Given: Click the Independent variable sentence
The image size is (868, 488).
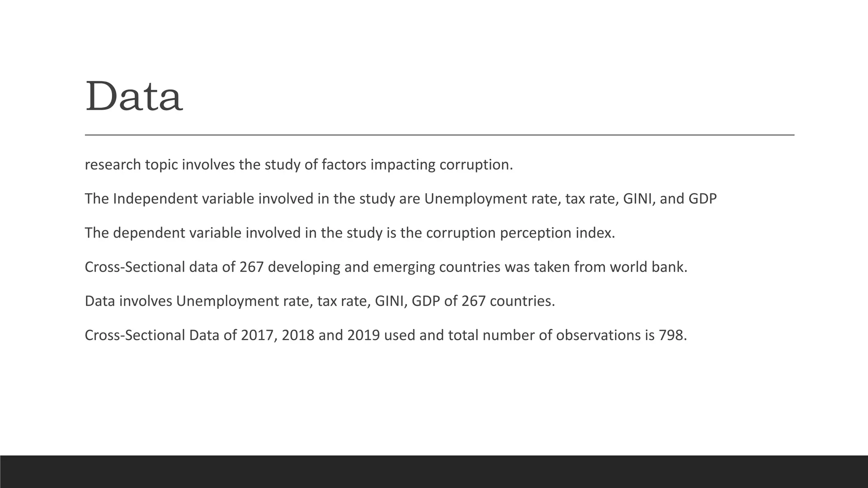Looking at the screenshot, I should coord(401,199).
